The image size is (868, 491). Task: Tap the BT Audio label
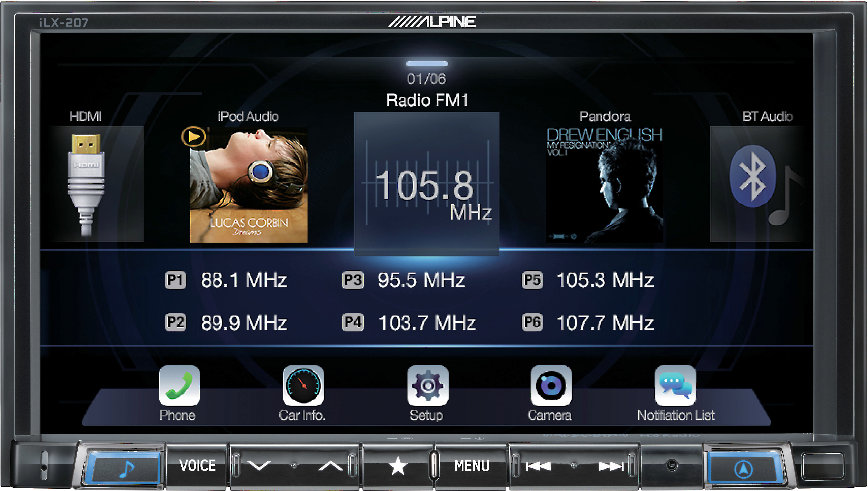(768, 116)
